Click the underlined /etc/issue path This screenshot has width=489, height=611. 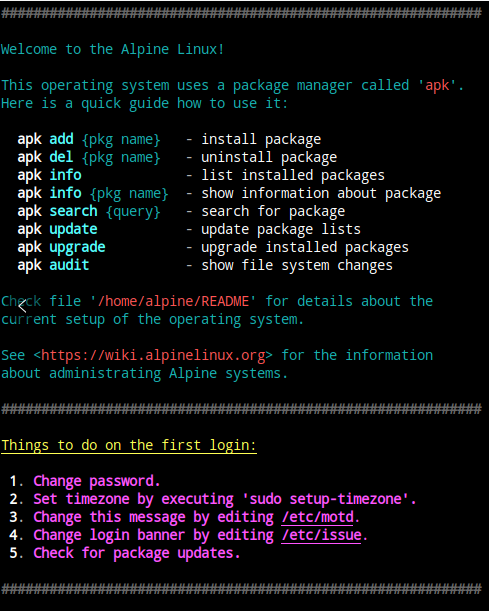321,535
